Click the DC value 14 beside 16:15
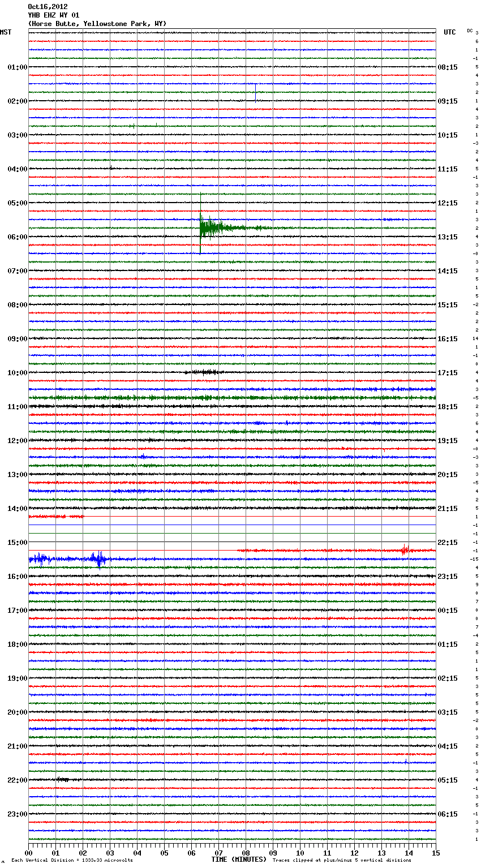481x868 pixels. pyautogui.click(x=476, y=338)
